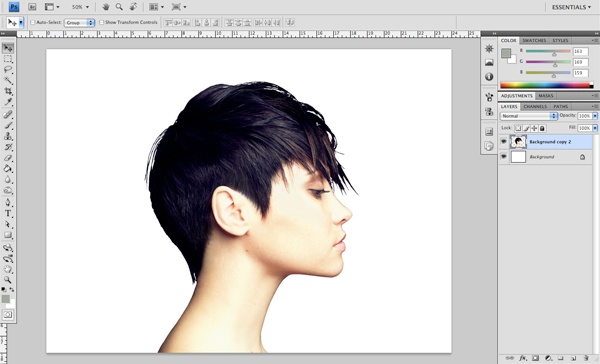The width and height of the screenshot is (600, 364).
Task: Open the Auto-Select Group dropdown
Action: [x=79, y=23]
